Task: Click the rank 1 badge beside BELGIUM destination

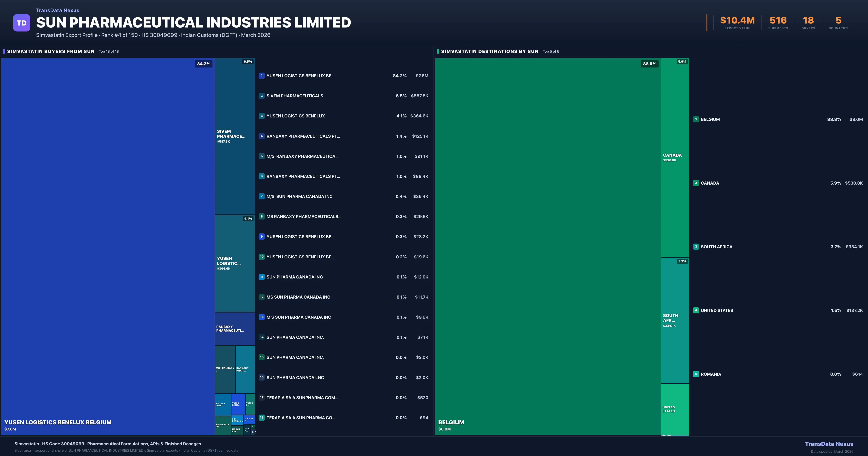Action: (x=696, y=119)
